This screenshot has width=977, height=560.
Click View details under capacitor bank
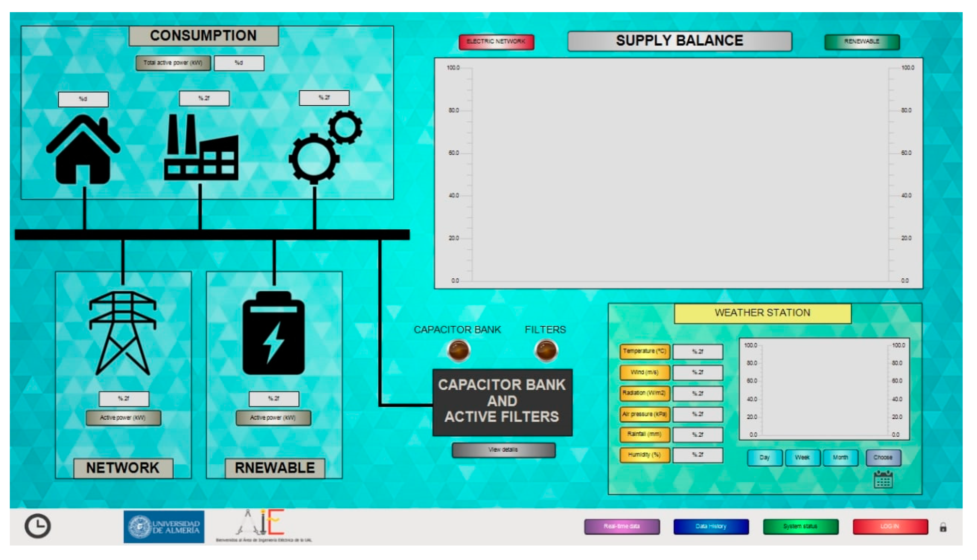click(503, 449)
